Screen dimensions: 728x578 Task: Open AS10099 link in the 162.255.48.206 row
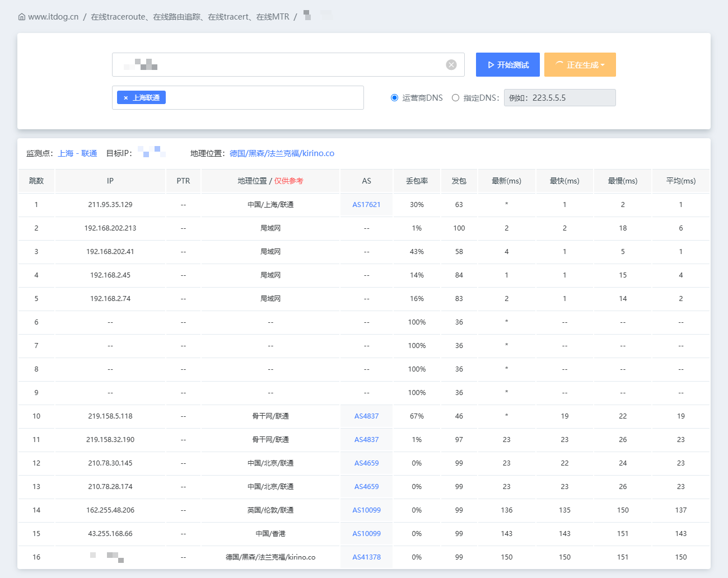tap(366, 510)
